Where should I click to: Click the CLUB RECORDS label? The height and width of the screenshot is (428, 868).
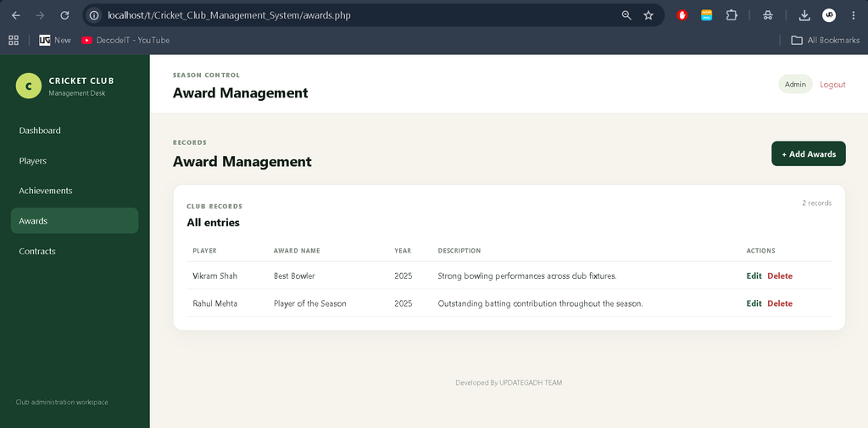click(x=214, y=207)
